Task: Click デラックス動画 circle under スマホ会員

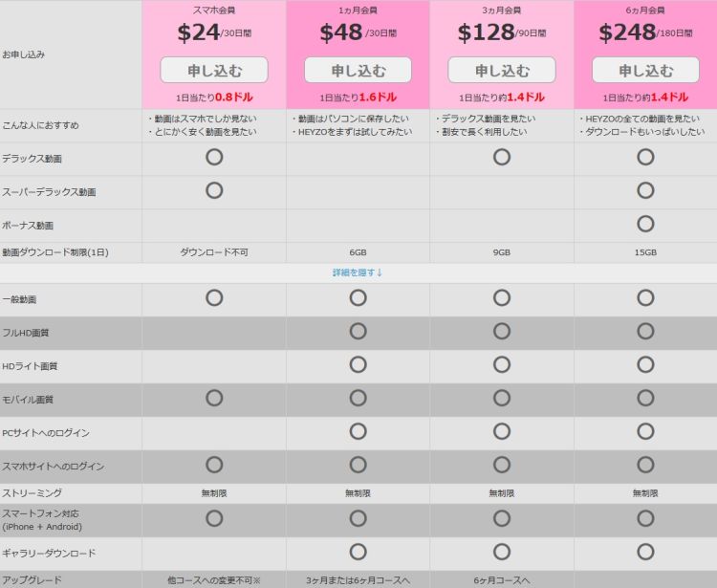Action: click(x=214, y=157)
